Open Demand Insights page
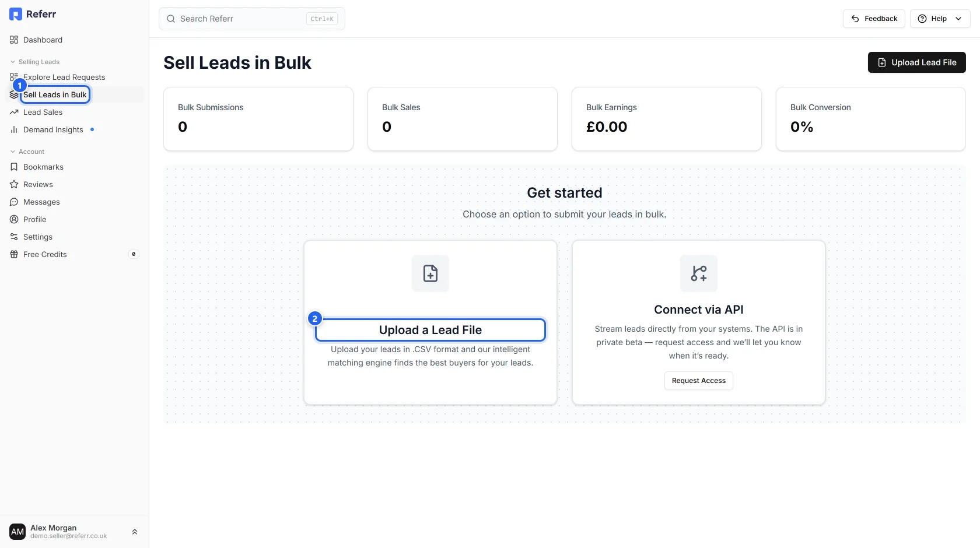This screenshot has height=548, width=980. 75,129
